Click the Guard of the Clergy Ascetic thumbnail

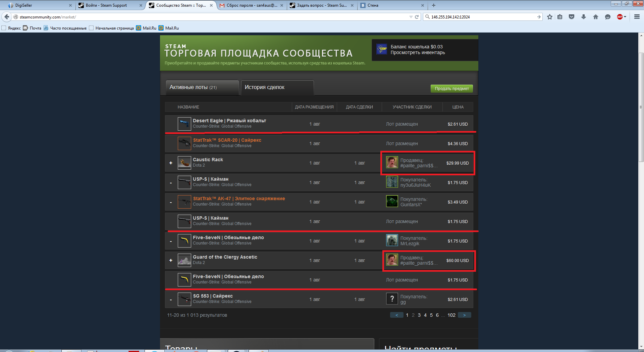point(184,260)
